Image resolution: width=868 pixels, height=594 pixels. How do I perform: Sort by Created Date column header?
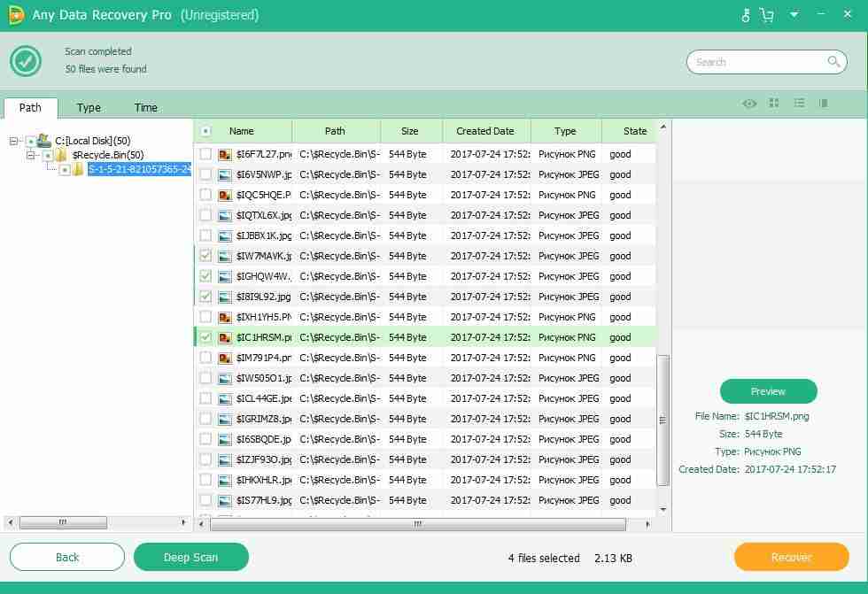click(485, 131)
